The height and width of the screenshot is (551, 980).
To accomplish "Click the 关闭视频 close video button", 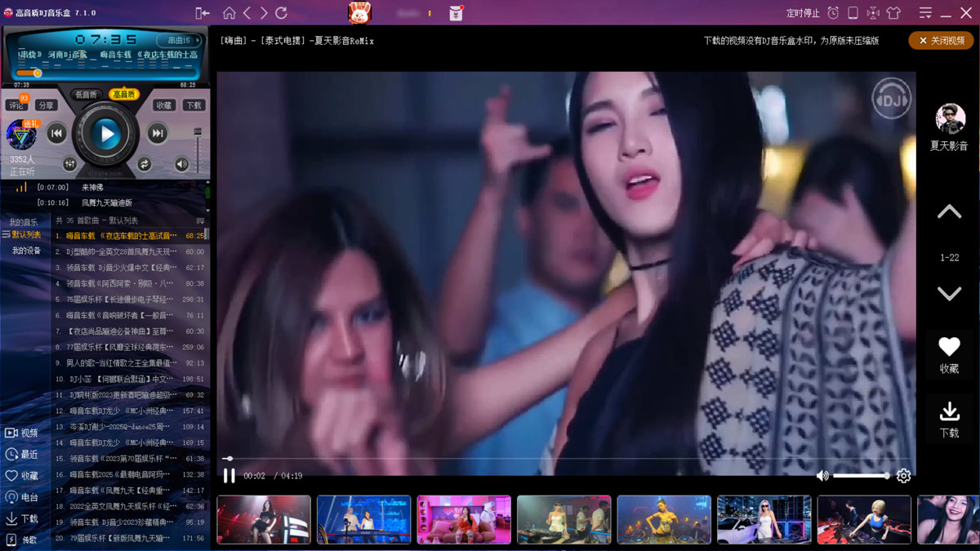I will point(941,41).
